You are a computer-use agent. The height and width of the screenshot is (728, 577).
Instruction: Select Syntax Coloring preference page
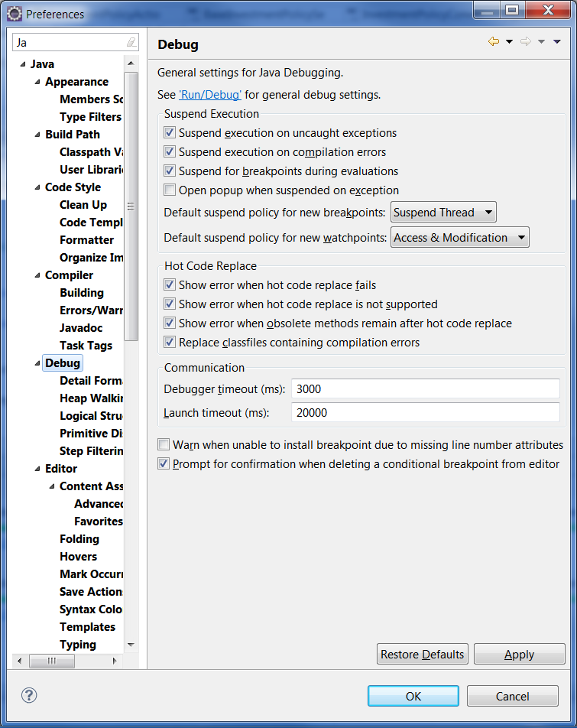coord(91,609)
